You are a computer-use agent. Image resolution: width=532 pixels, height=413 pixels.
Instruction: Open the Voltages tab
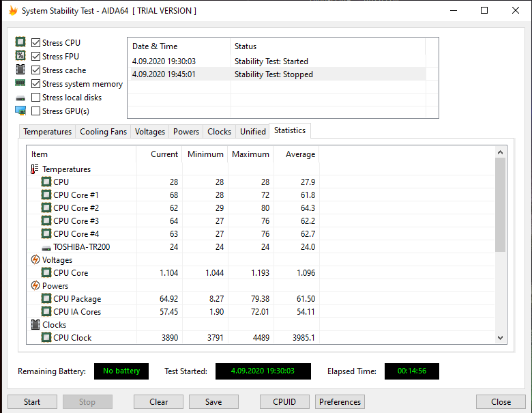pyautogui.click(x=149, y=132)
